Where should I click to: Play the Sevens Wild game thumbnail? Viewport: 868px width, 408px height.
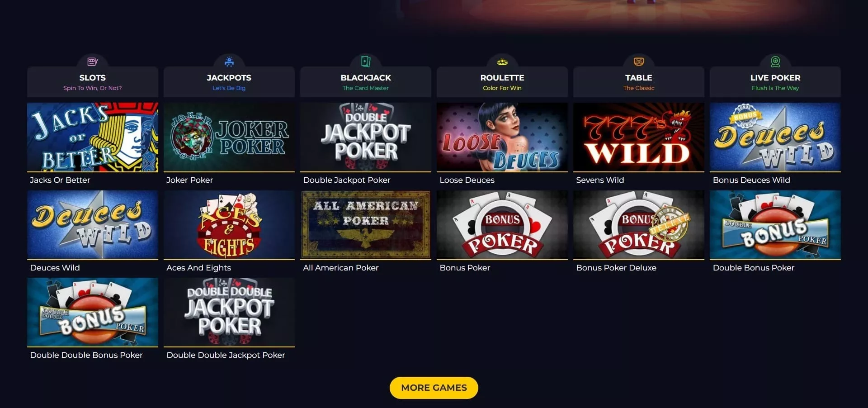tap(639, 137)
